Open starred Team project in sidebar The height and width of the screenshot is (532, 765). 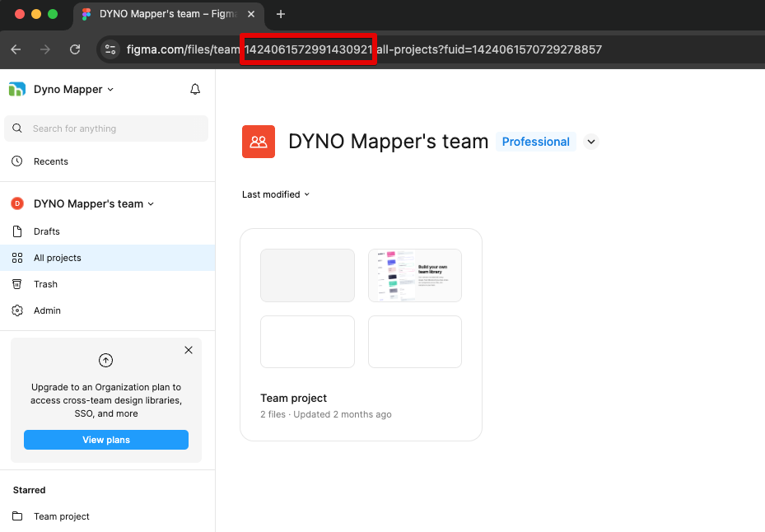tap(62, 516)
